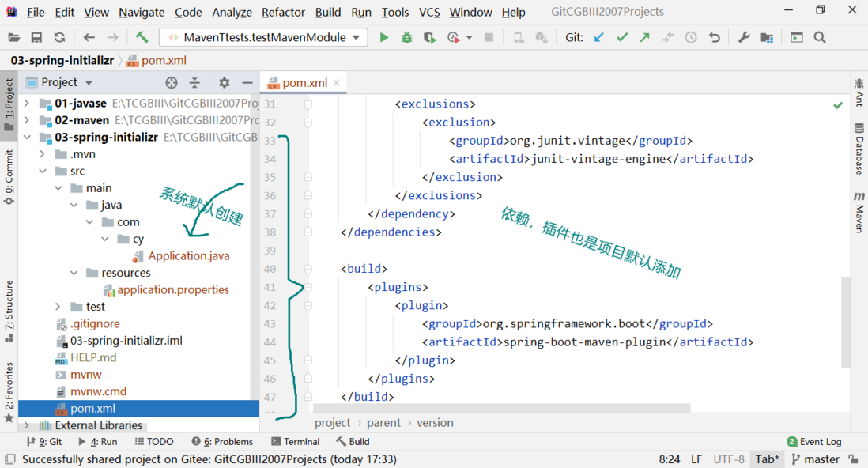Image resolution: width=868 pixels, height=468 pixels.
Task: Start debugging with the bug icon
Action: pyautogui.click(x=407, y=38)
